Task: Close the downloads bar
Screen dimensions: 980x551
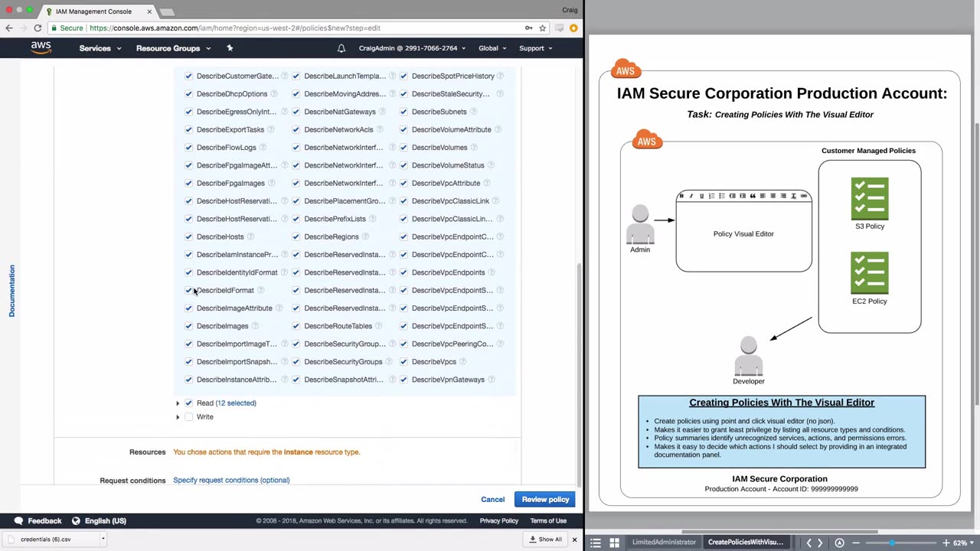Action: [574, 540]
